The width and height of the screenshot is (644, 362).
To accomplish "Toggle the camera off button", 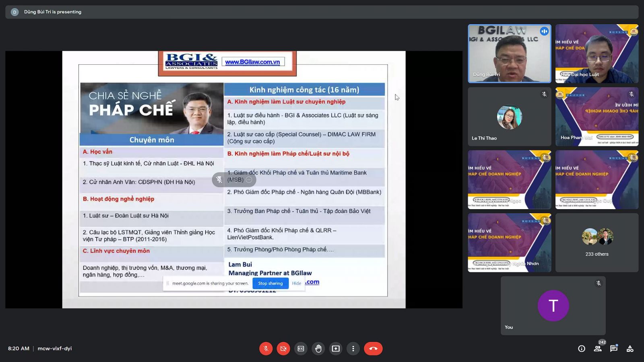I will click(283, 349).
